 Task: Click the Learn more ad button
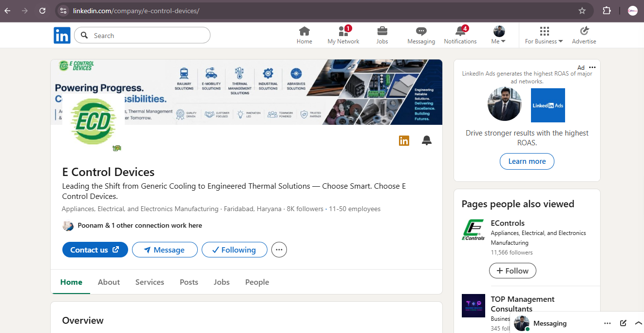click(527, 161)
